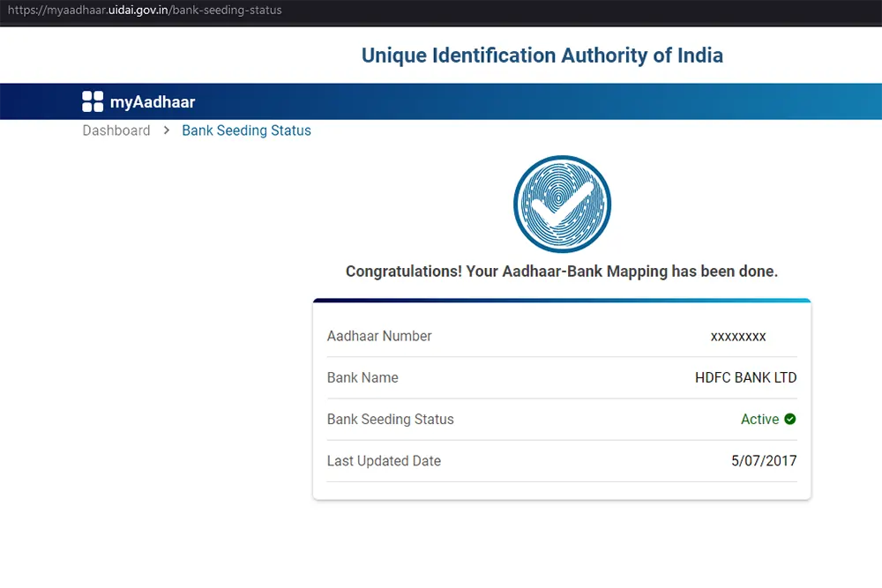Click the Unique Identification Authority of India heading
Viewport: 882px width, 588px height.
point(542,55)
